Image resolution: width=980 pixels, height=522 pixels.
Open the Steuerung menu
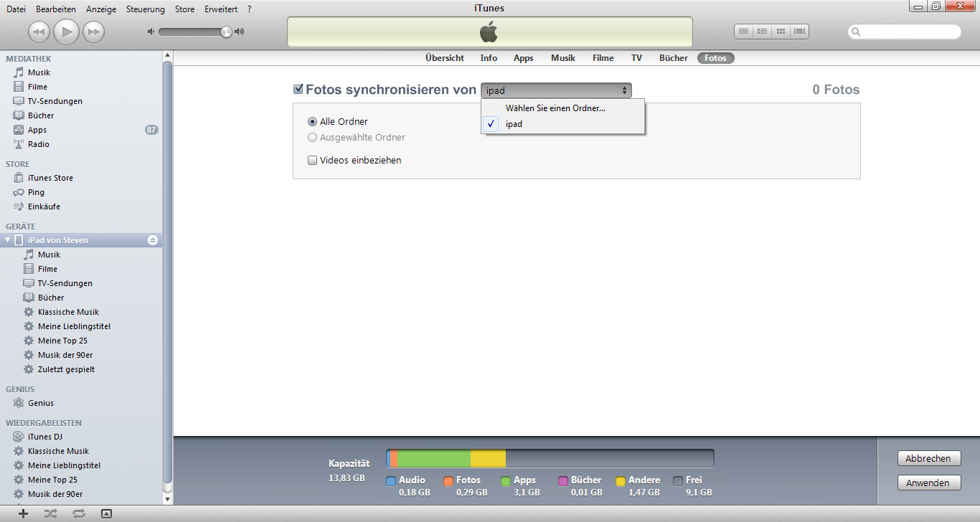coord(145,9)
